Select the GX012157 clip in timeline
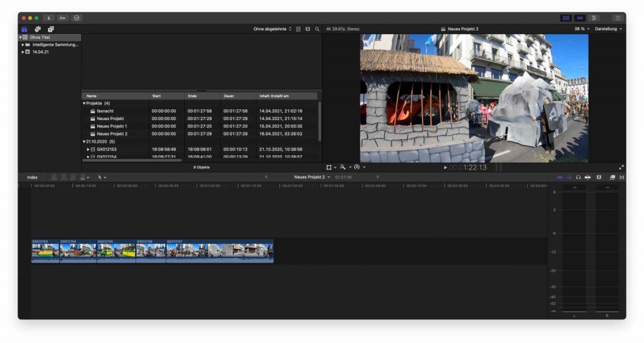The width and height of the screenshot is (644, 343). (219, 251)
